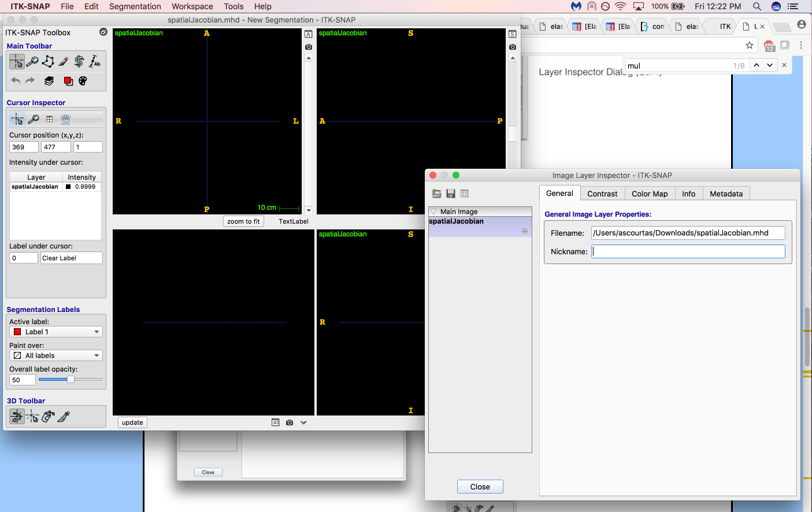Click the save icon in Image Layer Inspector

click(x=450, y=194)
